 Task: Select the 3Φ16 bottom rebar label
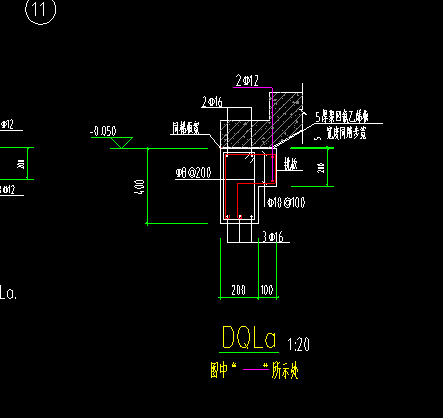[x=273, y=237]
